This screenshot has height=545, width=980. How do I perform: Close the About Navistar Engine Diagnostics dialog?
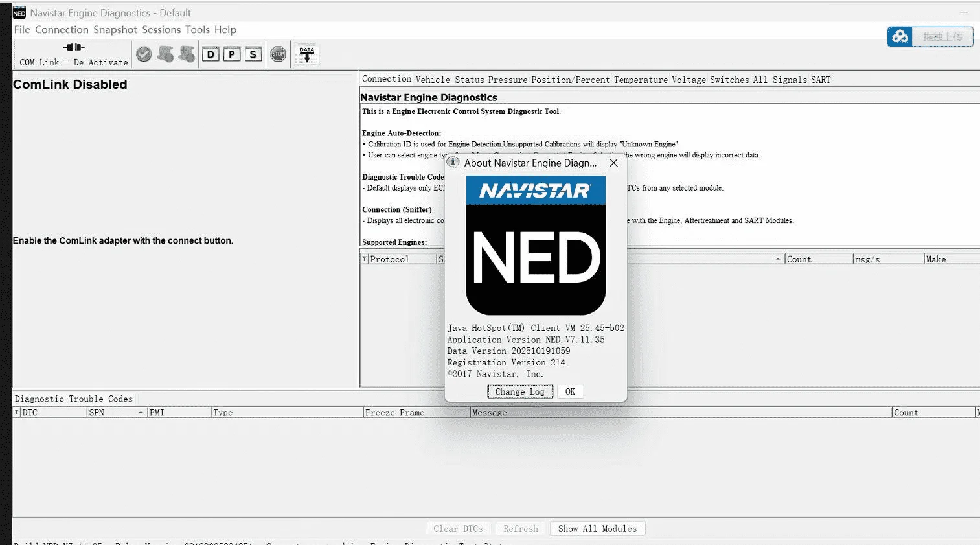pos(613,163)
